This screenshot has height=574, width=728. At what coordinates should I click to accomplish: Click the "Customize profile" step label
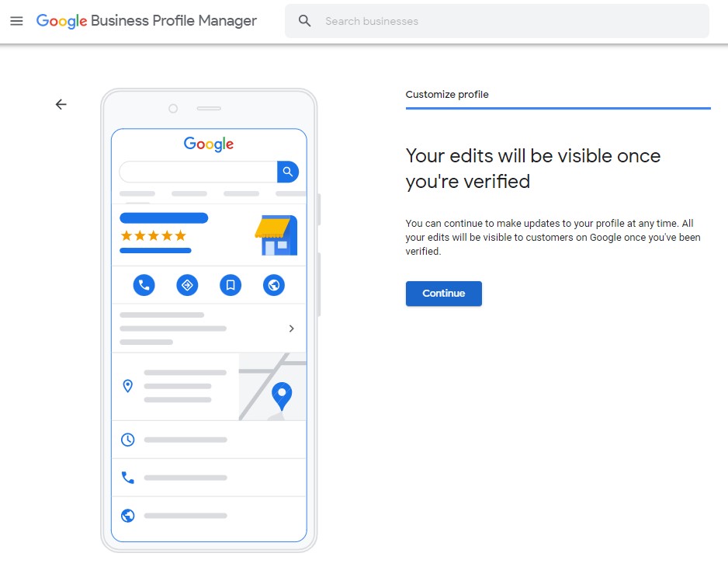point(446,94)
